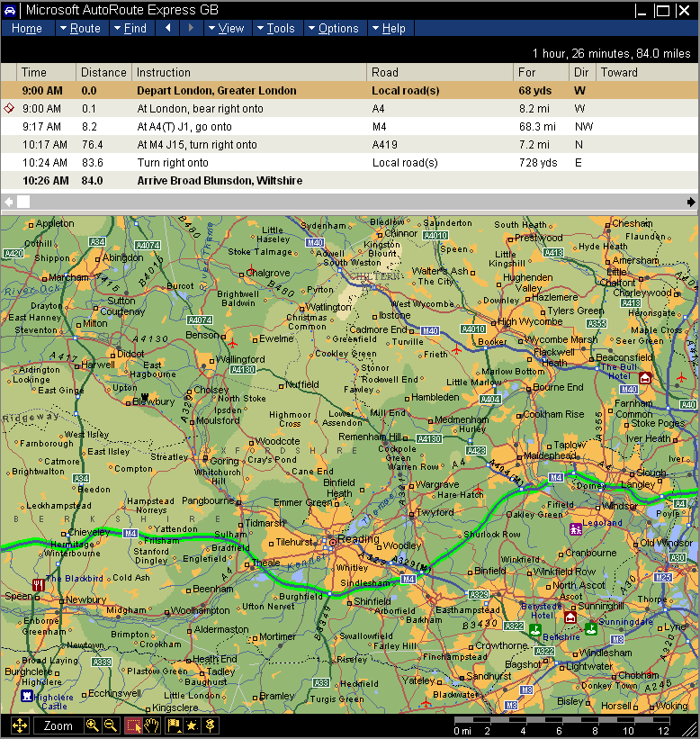Image resolution: width=700 pixels, height=739 pixels.
Task: Click the pan compass arrows icon
Action: pos(20,725)
